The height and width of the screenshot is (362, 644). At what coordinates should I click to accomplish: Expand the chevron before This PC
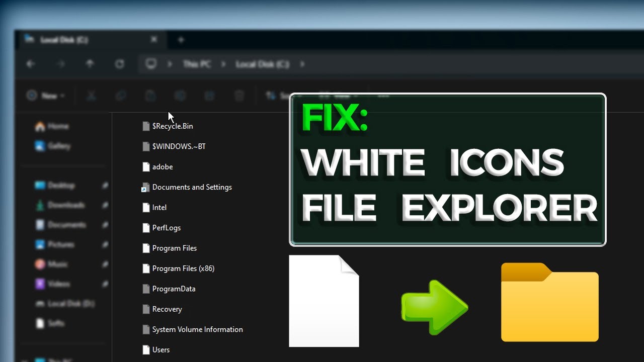[x=170, y=64]
